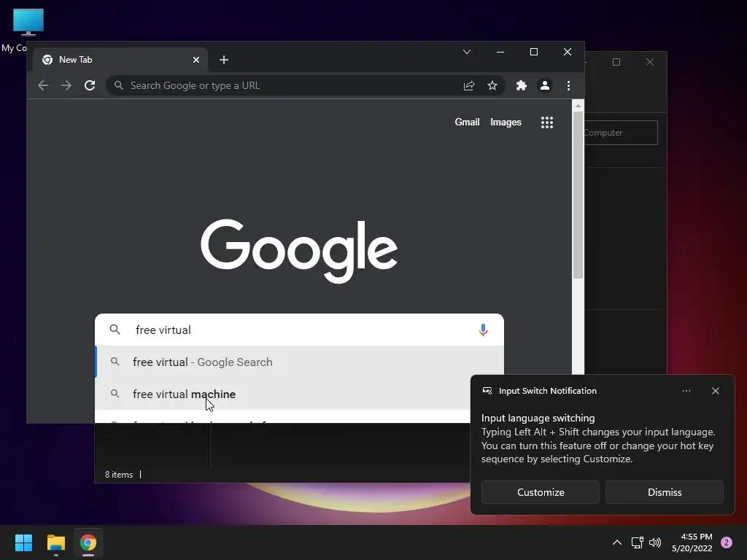Select 'free virtual - Google Search' suggestion
Screen dimensions: 747x560
(299, 362)
